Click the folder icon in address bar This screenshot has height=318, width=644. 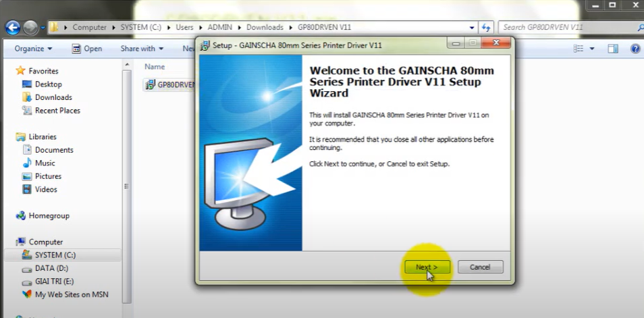tap(54, 28)
